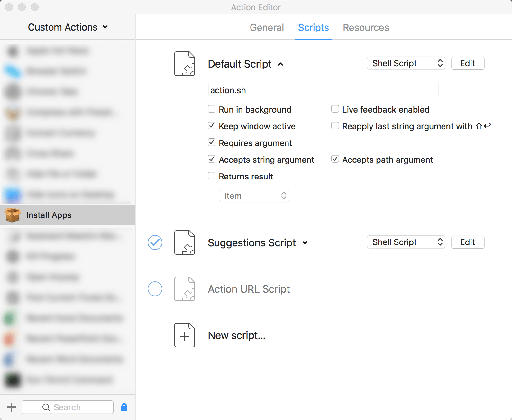
Task: Open Default Script's Shell Script type dropdown
Action: click(x=406, y=63)
